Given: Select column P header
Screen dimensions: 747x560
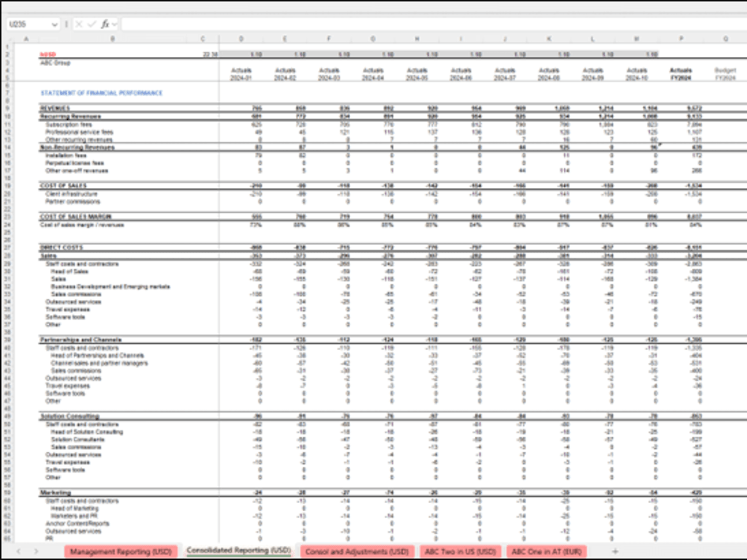Looking at the screenshot, I should click(681, 38).
